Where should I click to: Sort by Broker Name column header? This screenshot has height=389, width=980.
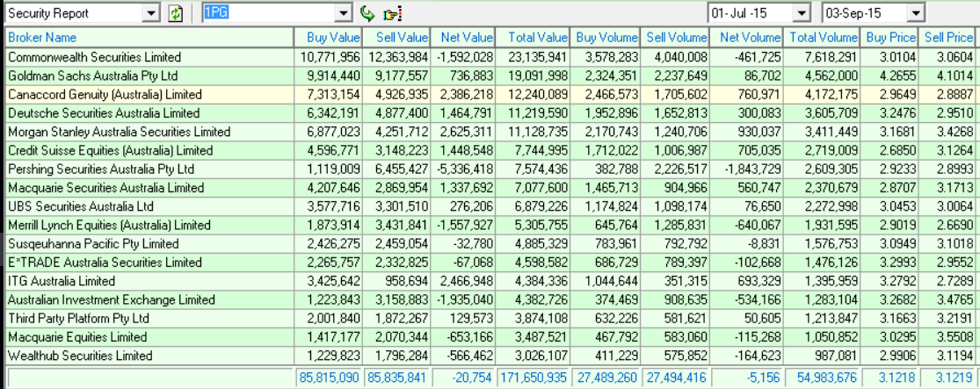[149, 38]
